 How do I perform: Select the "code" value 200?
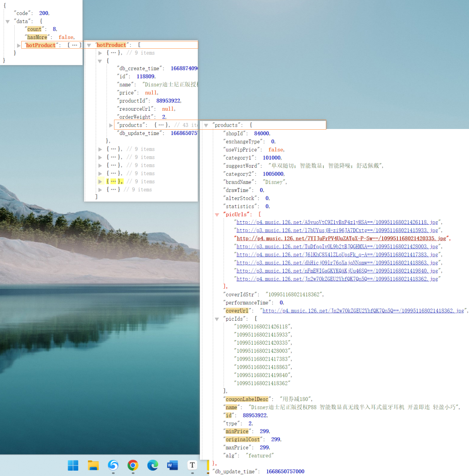(x=44, y=13)
